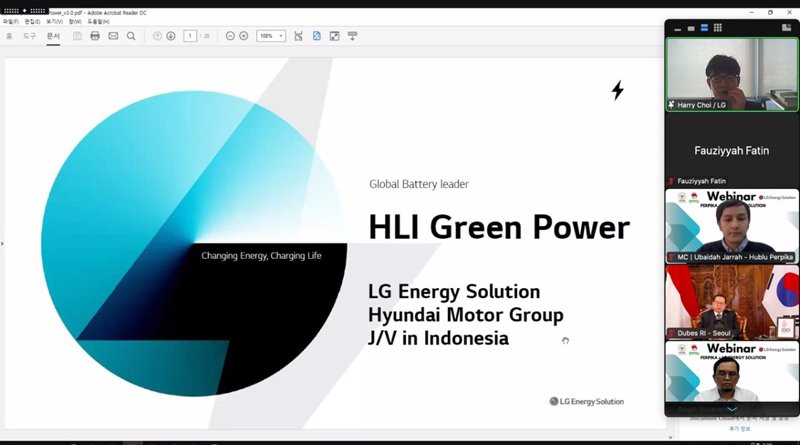Screen dimensions: 800x445
Task: Go to previous page arrow icon
Action: coord(157,36)
